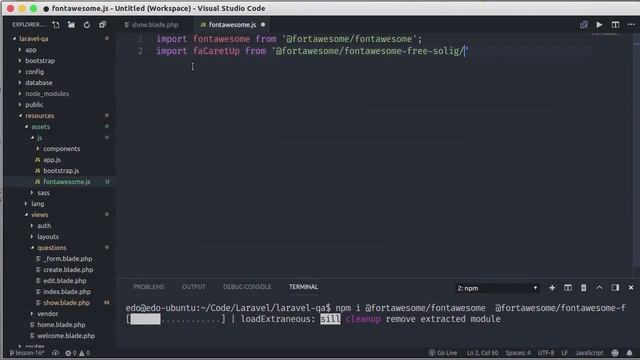Expand the config folder
Image resolution: width=640 pixels, height=360 pixels.
point(34,72)
